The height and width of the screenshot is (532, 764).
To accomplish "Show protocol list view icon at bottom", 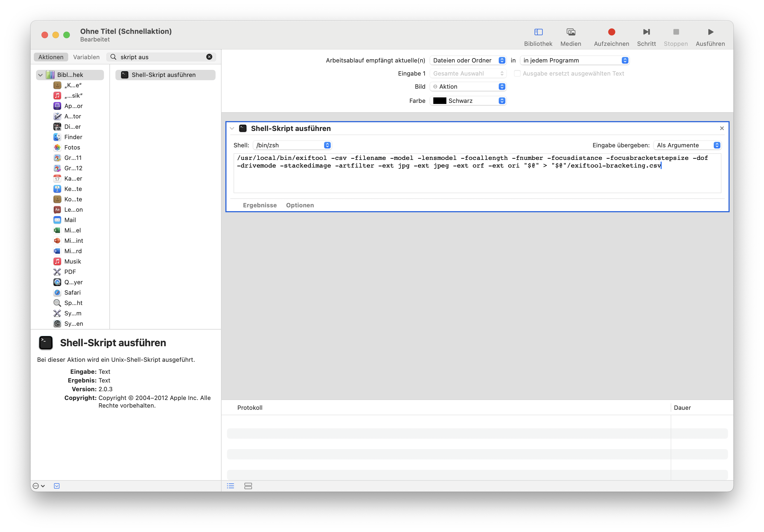I will (231, 486).
